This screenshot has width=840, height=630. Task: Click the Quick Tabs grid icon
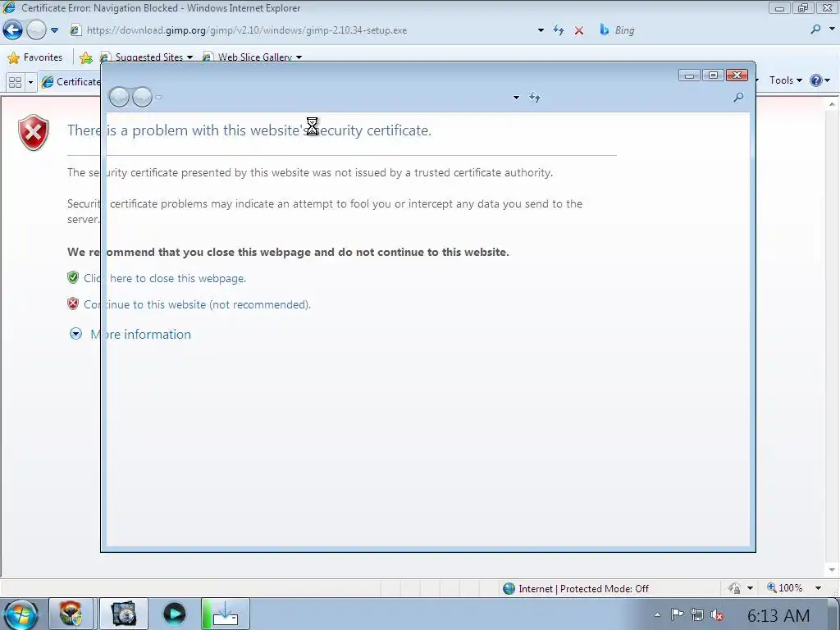pos(15,82)
